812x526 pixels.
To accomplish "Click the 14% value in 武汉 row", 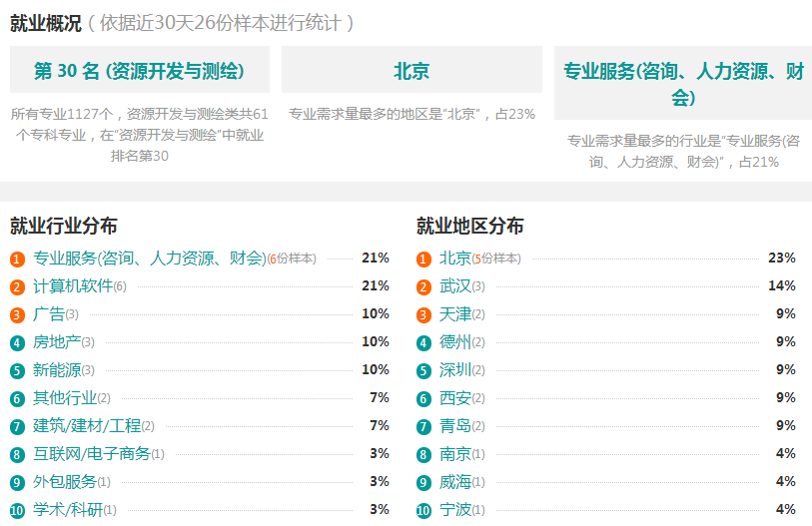I will (x=782, y=285).
